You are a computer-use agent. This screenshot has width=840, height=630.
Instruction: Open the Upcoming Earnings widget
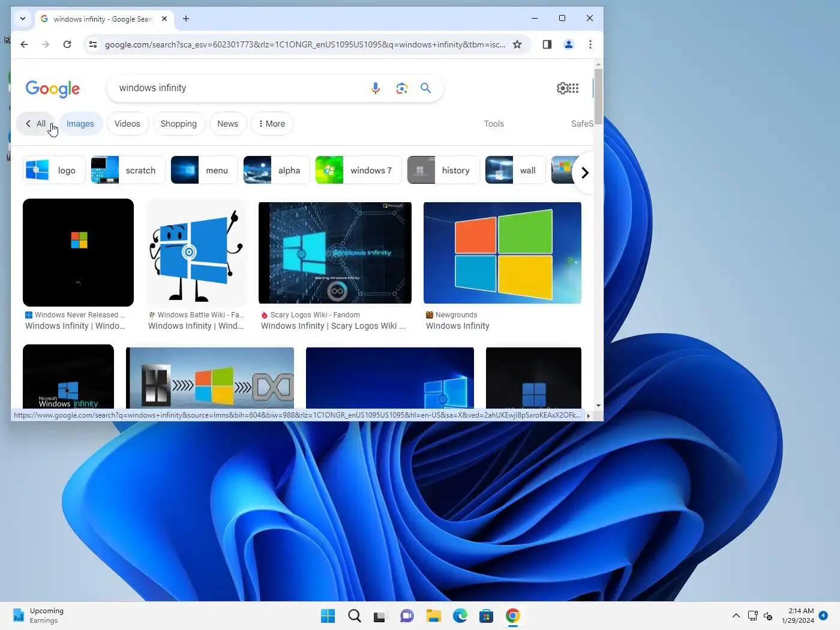38,616
